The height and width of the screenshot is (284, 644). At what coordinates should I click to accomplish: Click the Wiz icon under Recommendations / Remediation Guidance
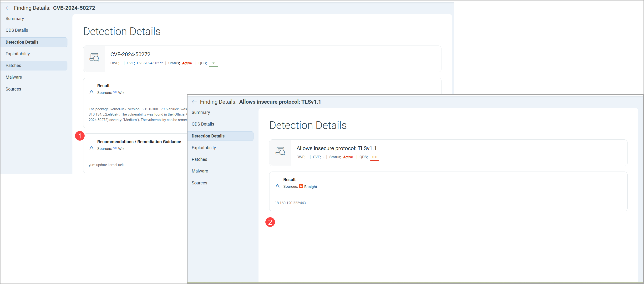(x=115, y=148)
